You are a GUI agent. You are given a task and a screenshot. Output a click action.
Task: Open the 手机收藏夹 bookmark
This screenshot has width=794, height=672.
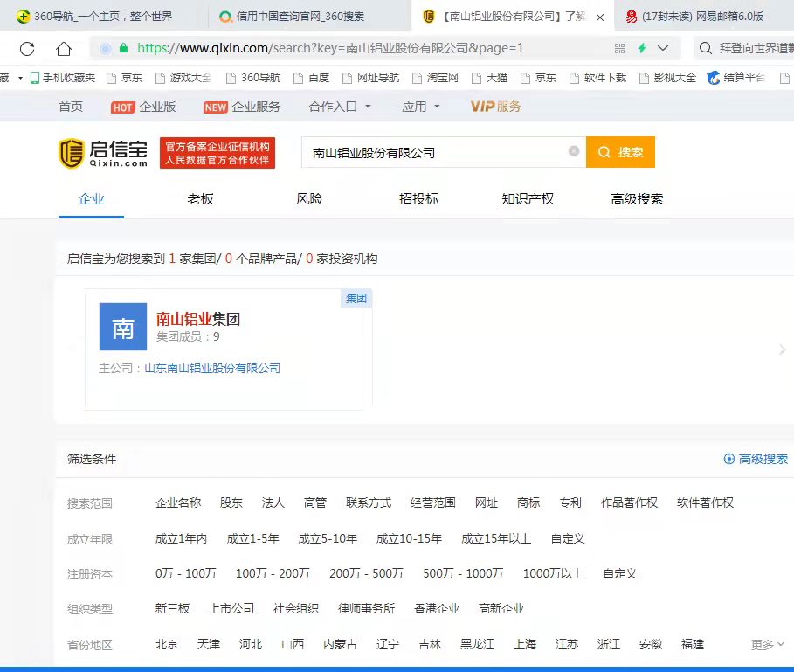click(x=63, y=78)
